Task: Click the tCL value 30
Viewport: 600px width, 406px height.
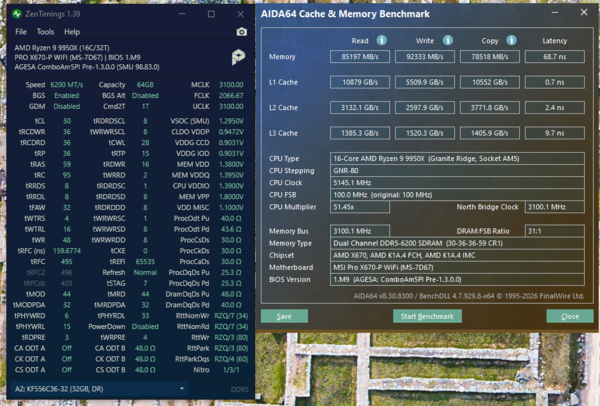Action: [67, 121]
